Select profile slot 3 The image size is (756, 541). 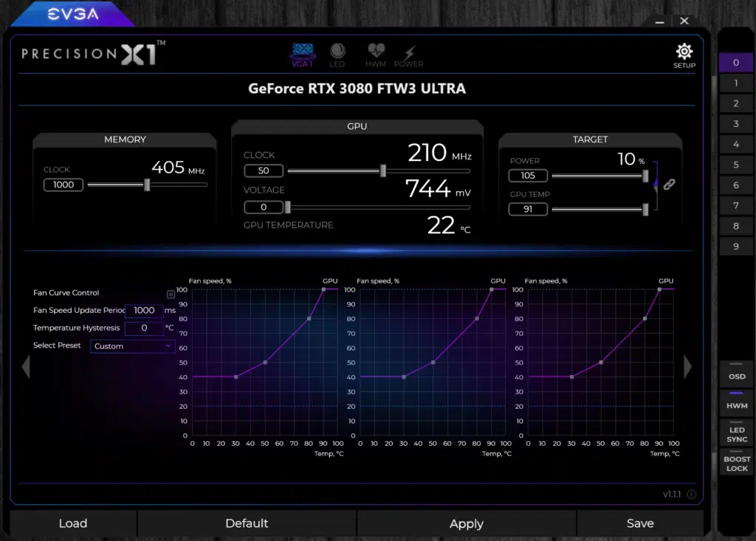tap(736, 124)
